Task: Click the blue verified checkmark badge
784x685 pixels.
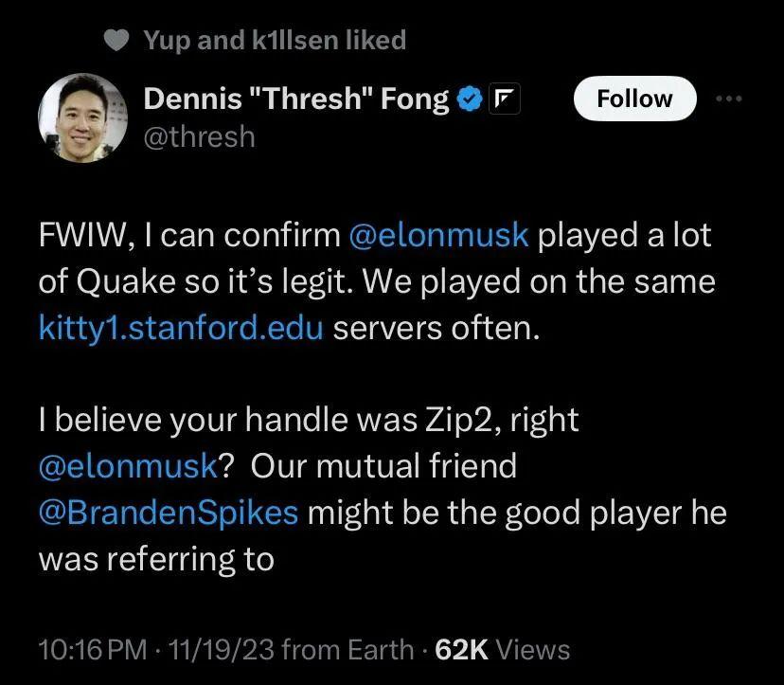Action: point(470,99)
